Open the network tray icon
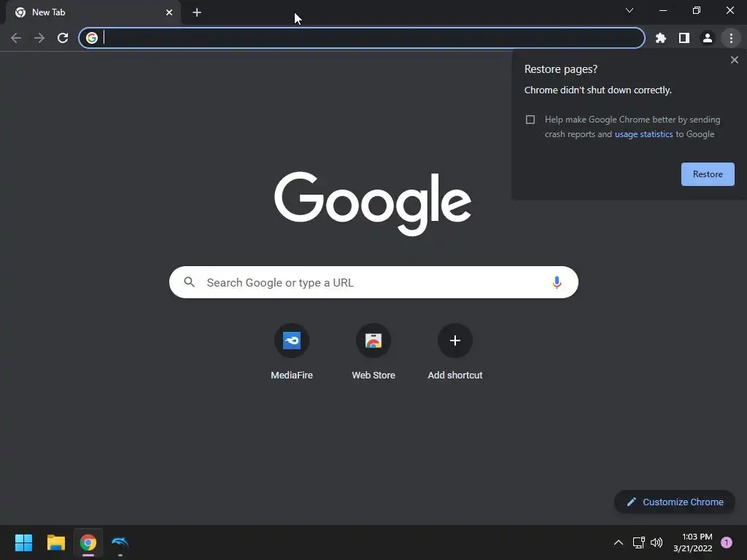Screen dimensions: 747x560 click(638, 542)
